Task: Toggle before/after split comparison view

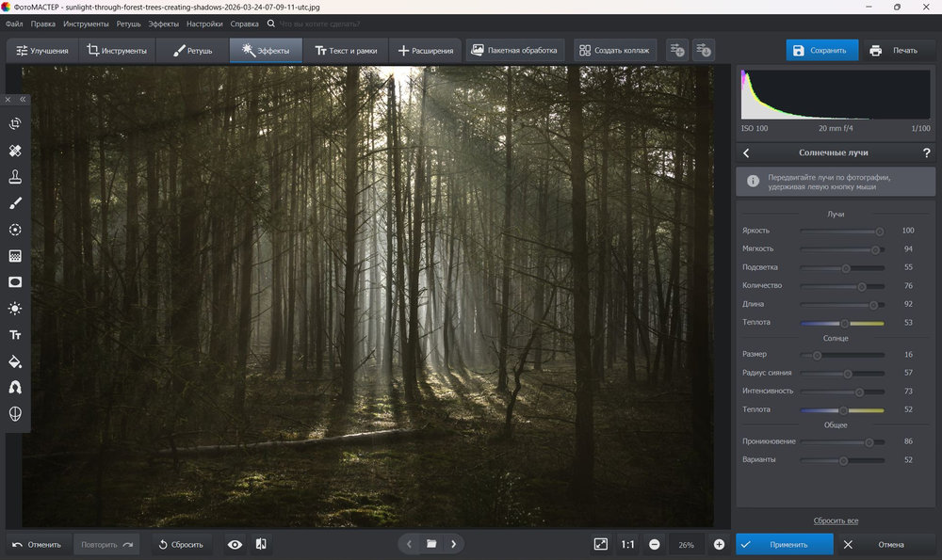Action: [261, 544]
